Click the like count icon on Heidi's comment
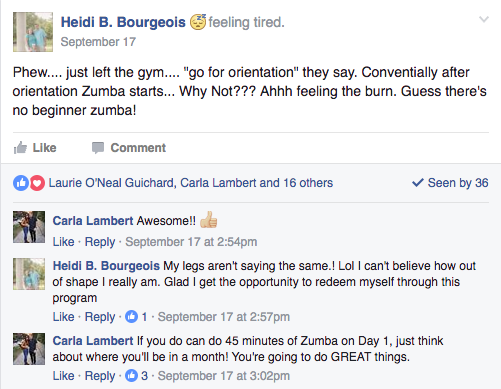Image resolution: width=501 pixels, height=389 pixels. pos(131,317)
